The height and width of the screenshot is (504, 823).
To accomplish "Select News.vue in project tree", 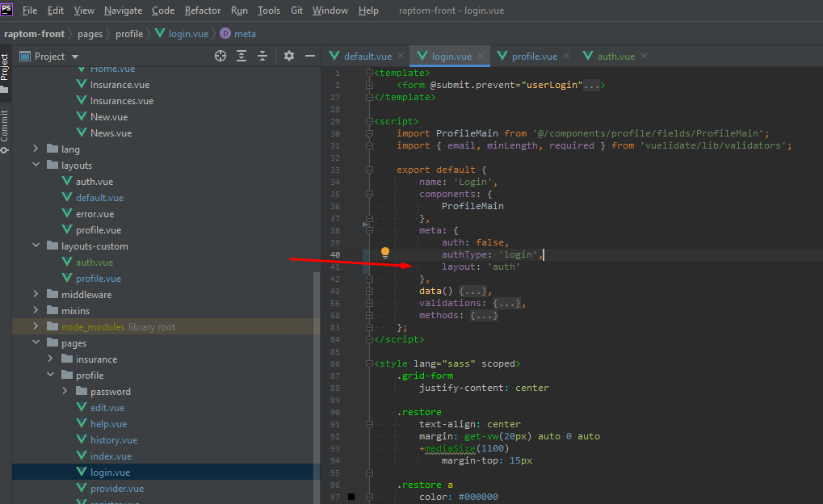I will pos(111,132).
